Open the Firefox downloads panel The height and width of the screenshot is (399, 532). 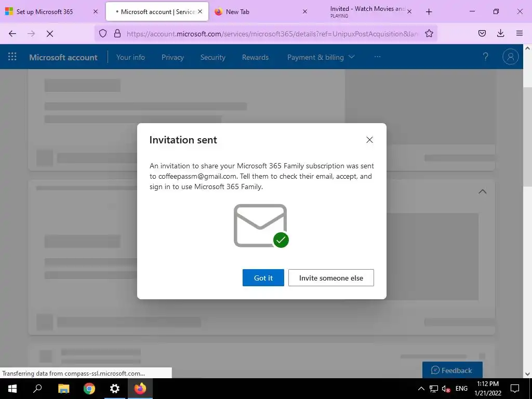click(500, 33)
